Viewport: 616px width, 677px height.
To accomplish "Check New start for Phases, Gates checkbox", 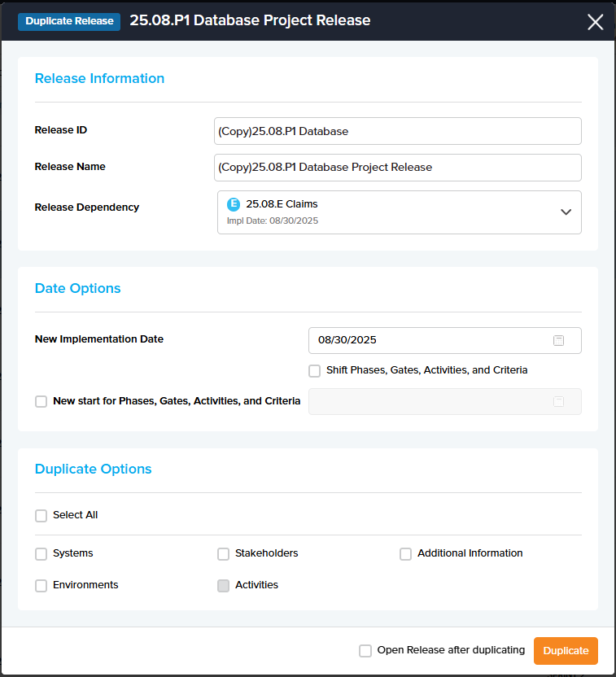I will [42, 401].
